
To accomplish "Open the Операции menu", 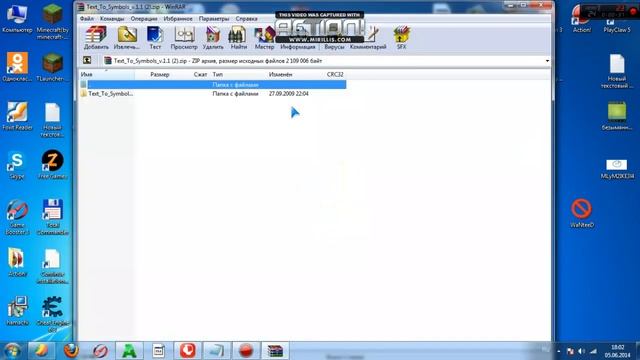I will coord(144,19).
